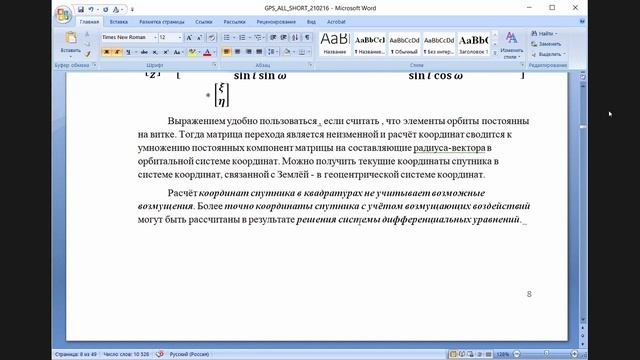Switch to the Acrobat tab

pos(336,22)
